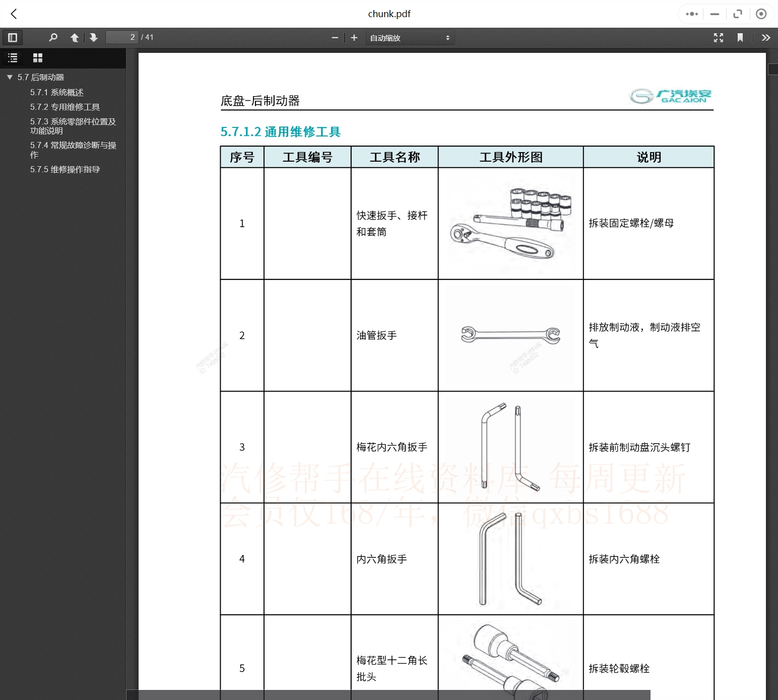
Task: Show the document outline view
Action: [x=13, y=58]
